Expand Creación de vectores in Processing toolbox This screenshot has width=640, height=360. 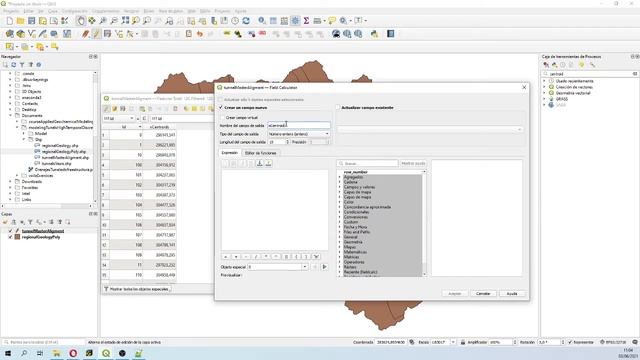pyautogui.click(x=544, y=87)
